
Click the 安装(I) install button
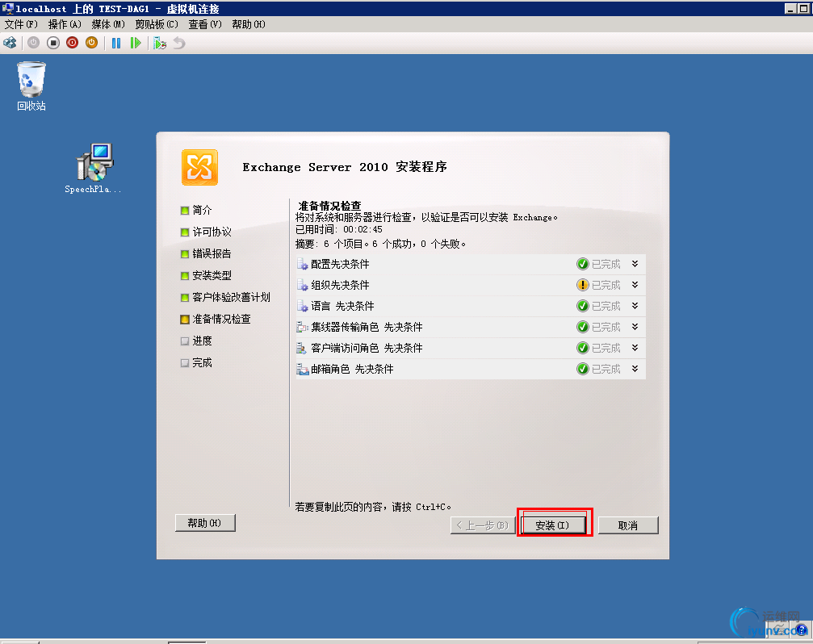[x=553, y=525]
